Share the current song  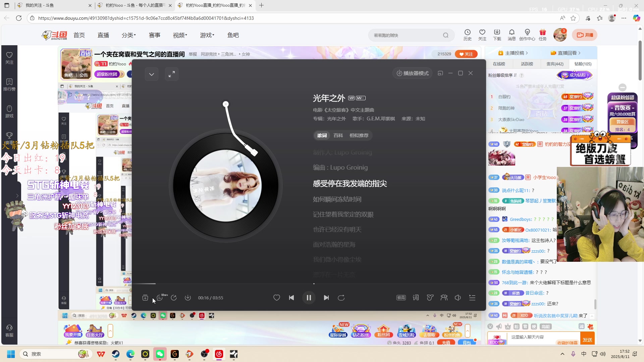pos(174,298)
